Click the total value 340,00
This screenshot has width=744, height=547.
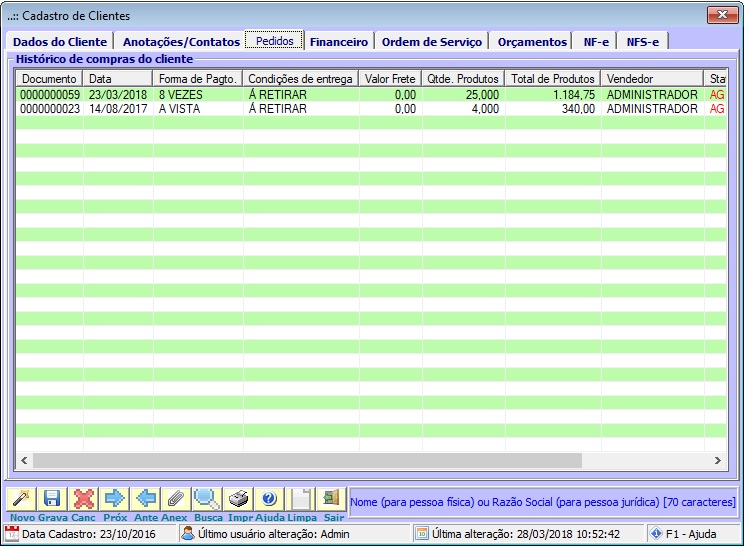click(578, 109)
